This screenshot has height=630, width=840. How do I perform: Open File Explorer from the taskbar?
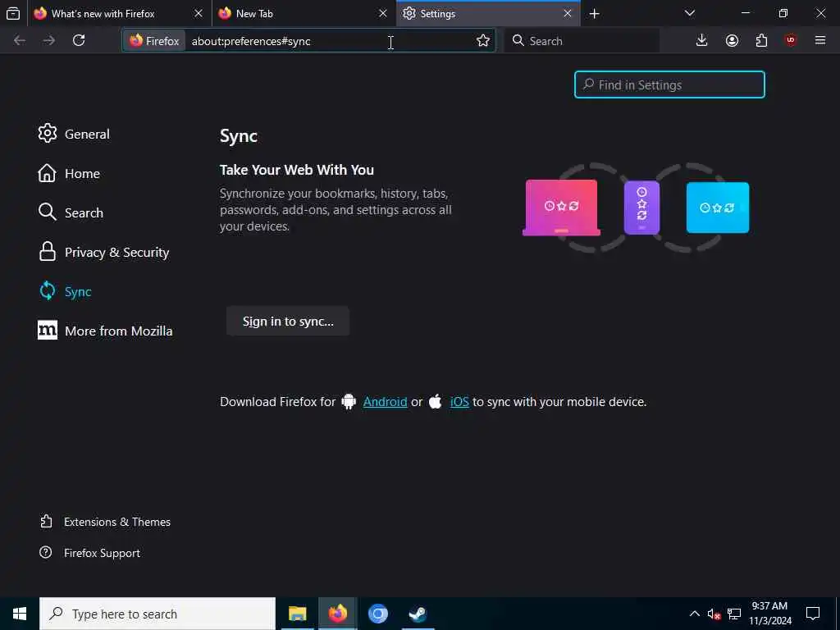pos(297,614)
